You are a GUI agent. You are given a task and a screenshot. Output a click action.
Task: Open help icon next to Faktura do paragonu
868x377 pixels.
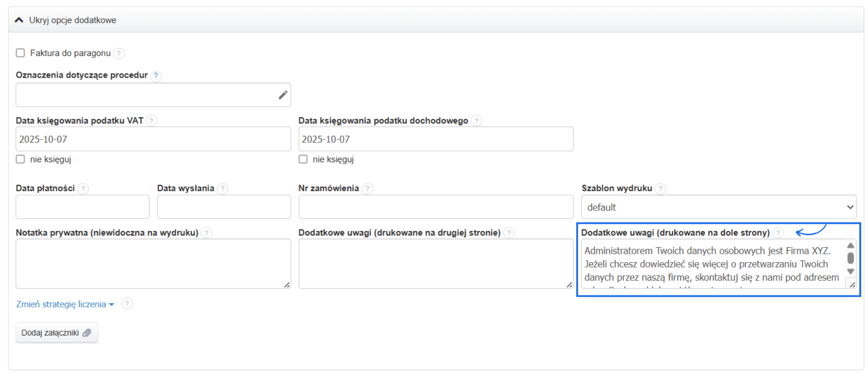(x=119, y=54)
